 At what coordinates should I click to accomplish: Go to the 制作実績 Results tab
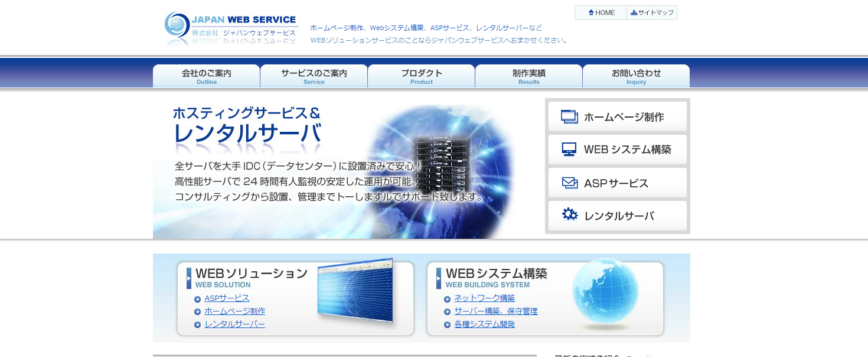528,76
